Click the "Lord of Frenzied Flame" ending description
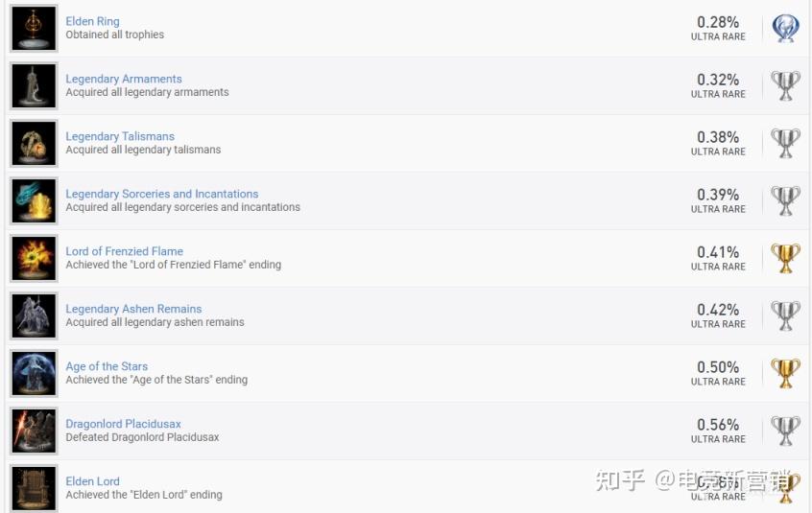The height and width of the screenshot is (513, 812). tap(173, 265)
